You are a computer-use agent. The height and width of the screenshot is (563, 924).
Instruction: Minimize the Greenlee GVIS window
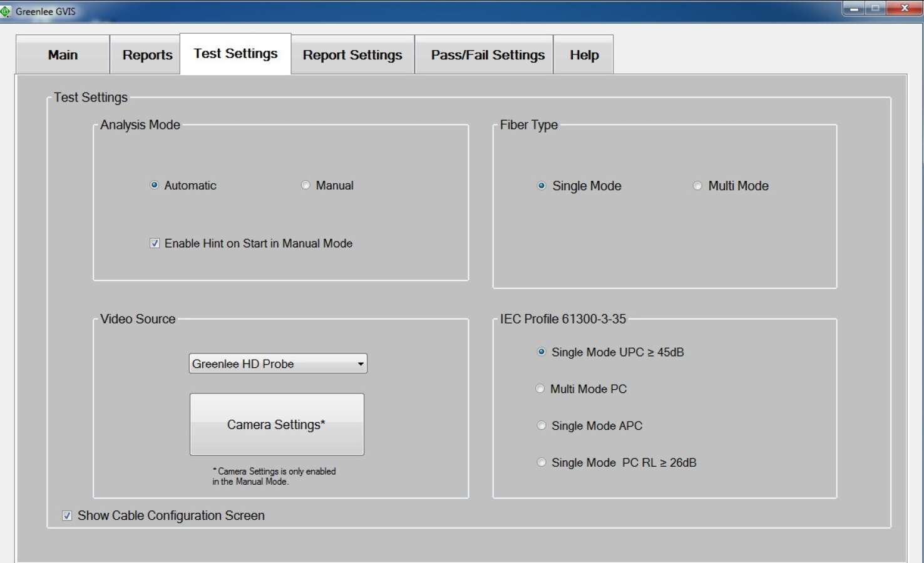(854, 8)
